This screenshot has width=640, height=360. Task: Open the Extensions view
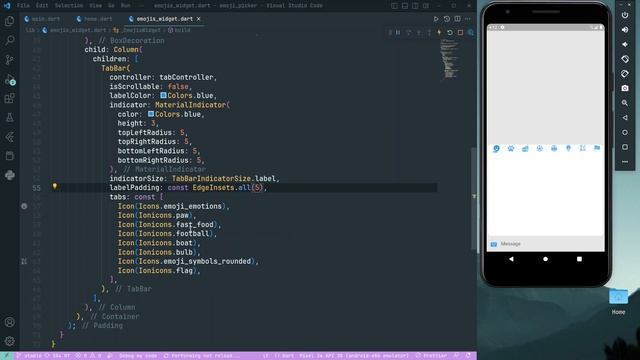[9, 98]
